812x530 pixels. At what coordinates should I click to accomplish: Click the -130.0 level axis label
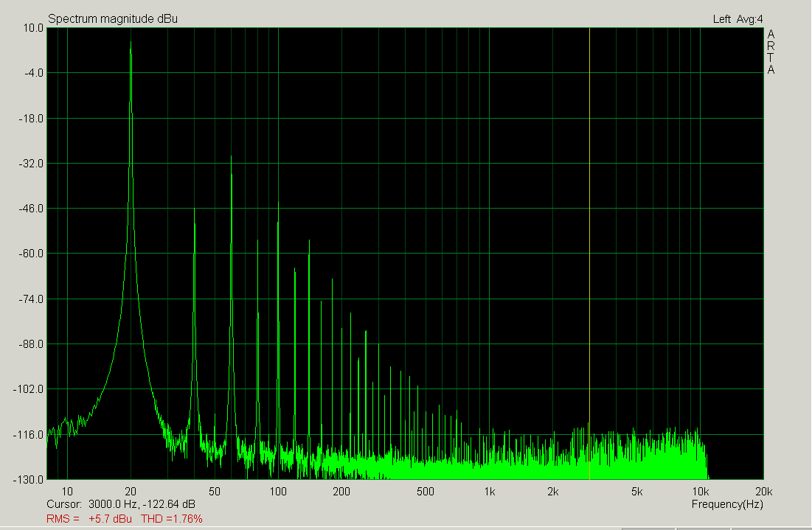[x=29, y=480]
